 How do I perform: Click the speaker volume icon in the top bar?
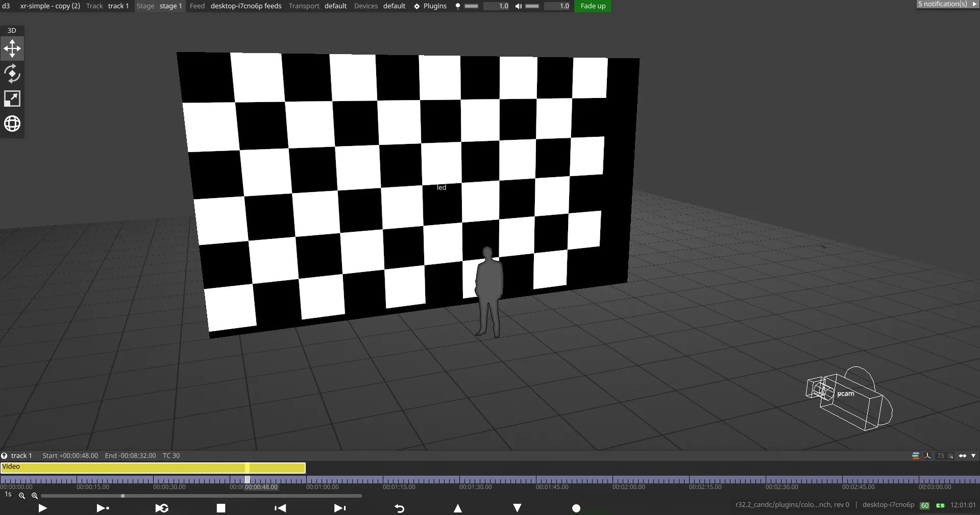(x=518, y=6)
